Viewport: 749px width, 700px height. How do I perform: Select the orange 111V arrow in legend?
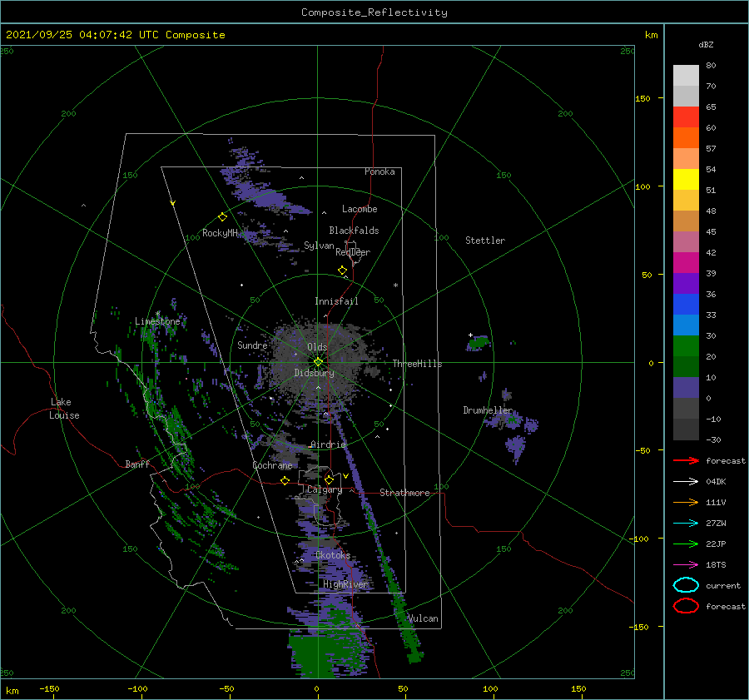(x=686, y=502)
